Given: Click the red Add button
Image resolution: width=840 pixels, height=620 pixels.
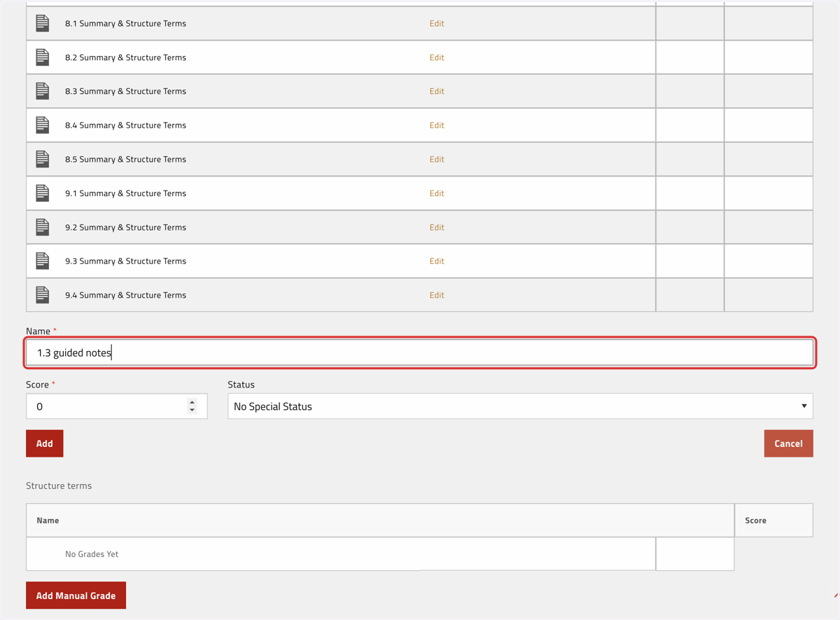Looking at the screenshot, I should pos(45,443).
